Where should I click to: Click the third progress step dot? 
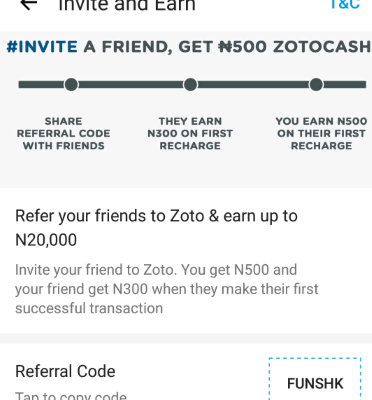pos(316,85)
